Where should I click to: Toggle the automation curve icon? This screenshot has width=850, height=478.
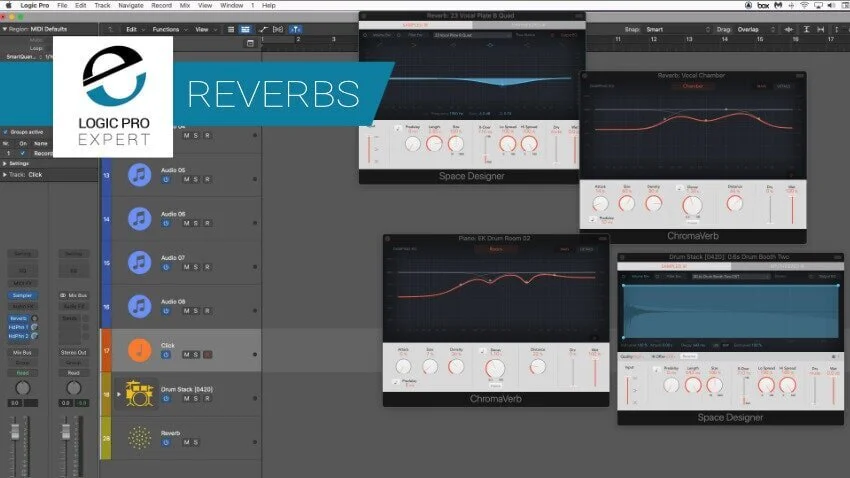pyautogui.click(x=263, y=29)
